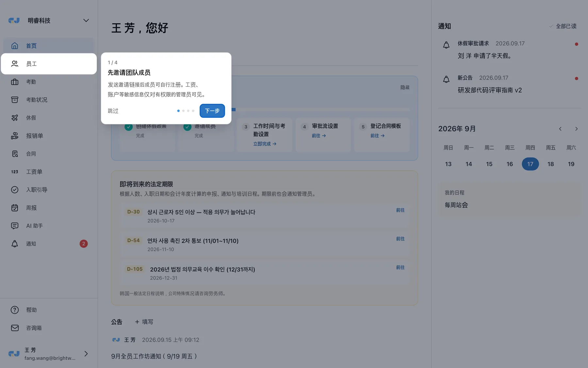Select calendar date 13
The image size is (588, 368).
[448, 164]
